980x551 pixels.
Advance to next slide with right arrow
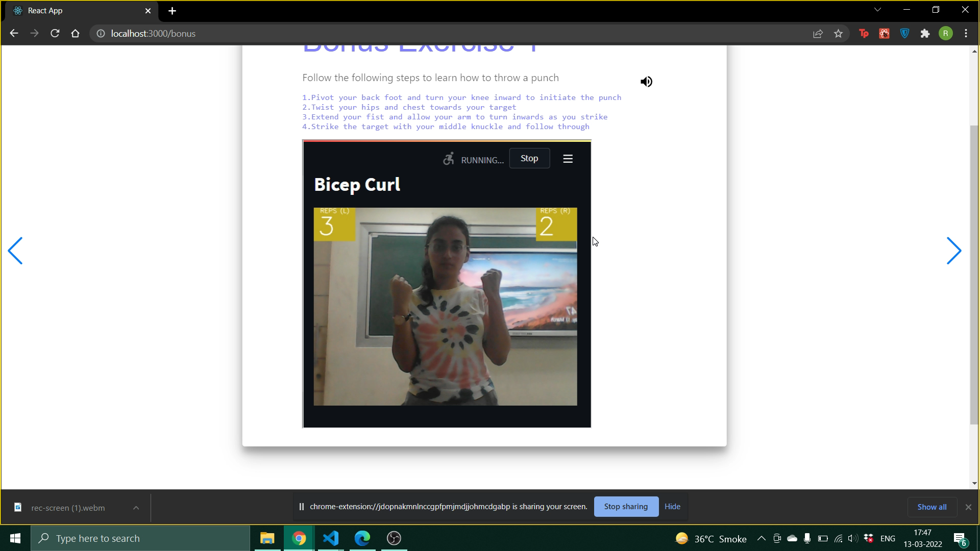[954, 251]
